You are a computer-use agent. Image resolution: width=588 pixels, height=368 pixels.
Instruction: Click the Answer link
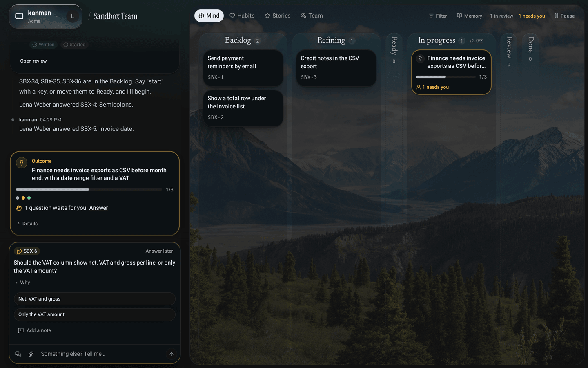[x=98, y=208]
